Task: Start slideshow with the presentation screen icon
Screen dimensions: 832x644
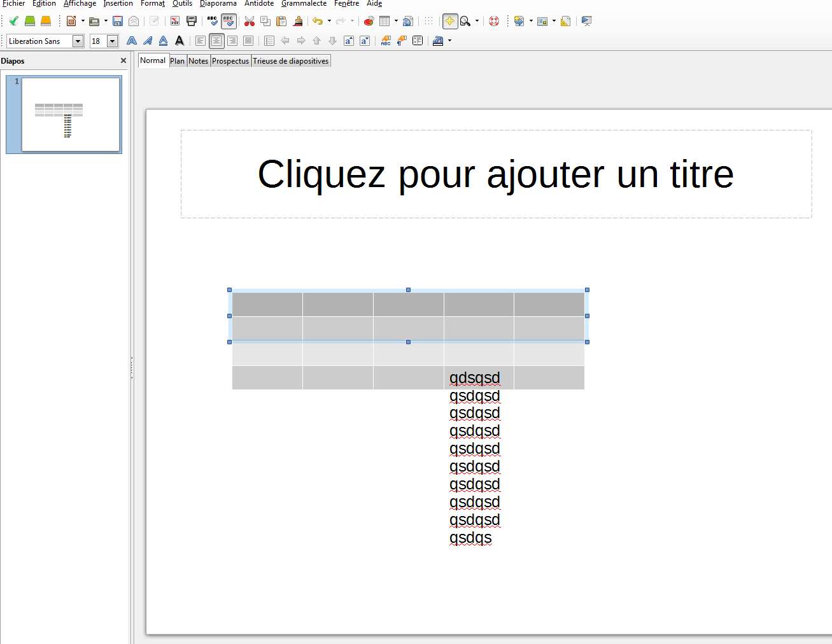Action: 587,21
